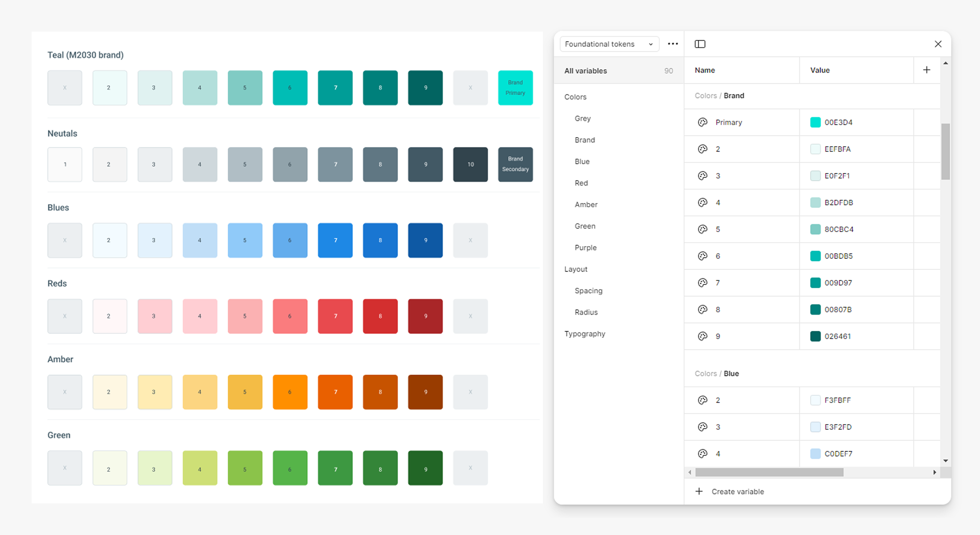Click the 00E3D4 color swatch value
980x535 pixels.
coord(815,123)
